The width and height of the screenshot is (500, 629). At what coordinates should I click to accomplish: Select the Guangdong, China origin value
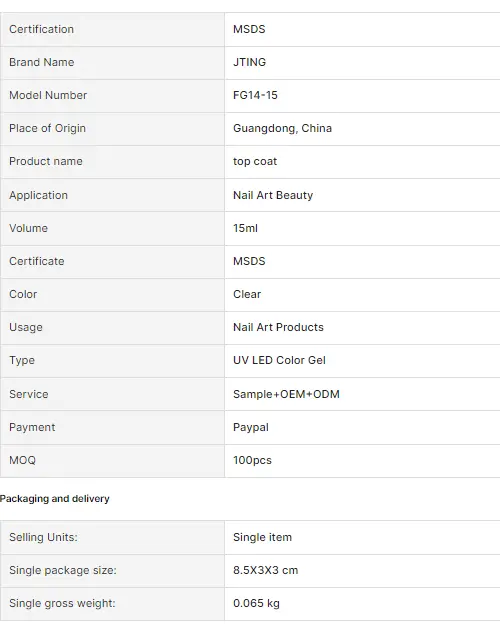pyautogui.click(x=283, y=128)
